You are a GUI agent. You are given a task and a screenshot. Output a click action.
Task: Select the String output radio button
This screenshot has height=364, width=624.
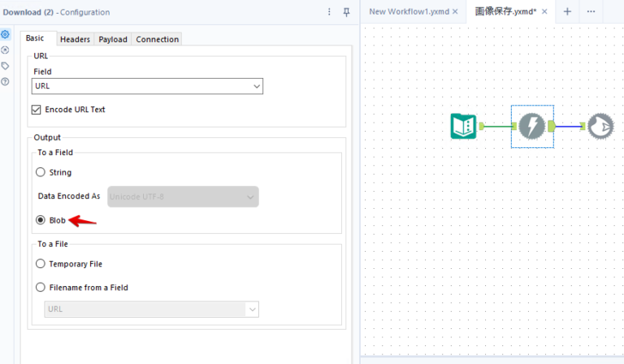point(40,172)
